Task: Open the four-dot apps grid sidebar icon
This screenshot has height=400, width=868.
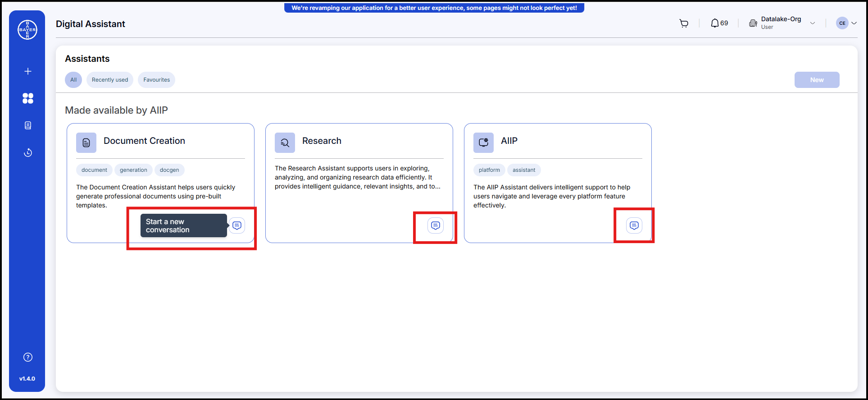Action: pos(28,98)
